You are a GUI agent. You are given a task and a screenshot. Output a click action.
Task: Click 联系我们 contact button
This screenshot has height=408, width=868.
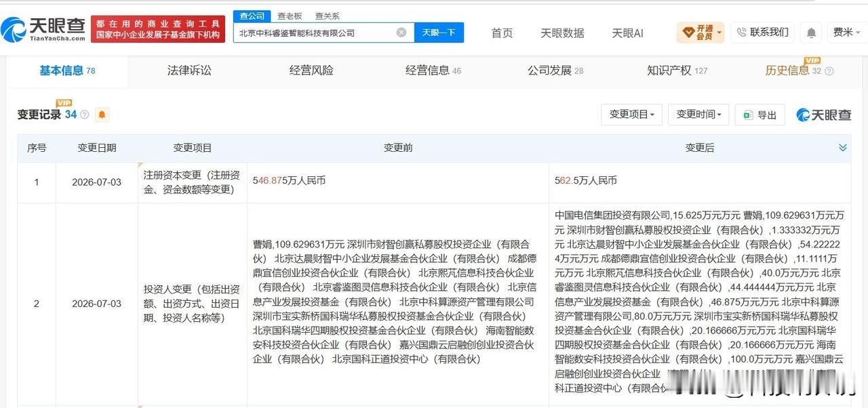(x=762, y=32)
